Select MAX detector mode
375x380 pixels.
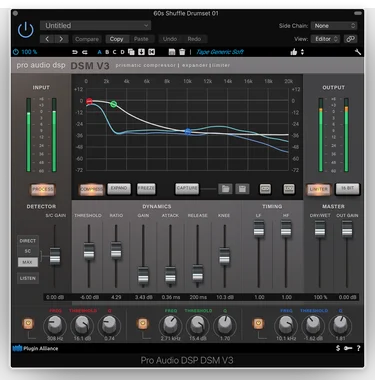tap(28, 262)
